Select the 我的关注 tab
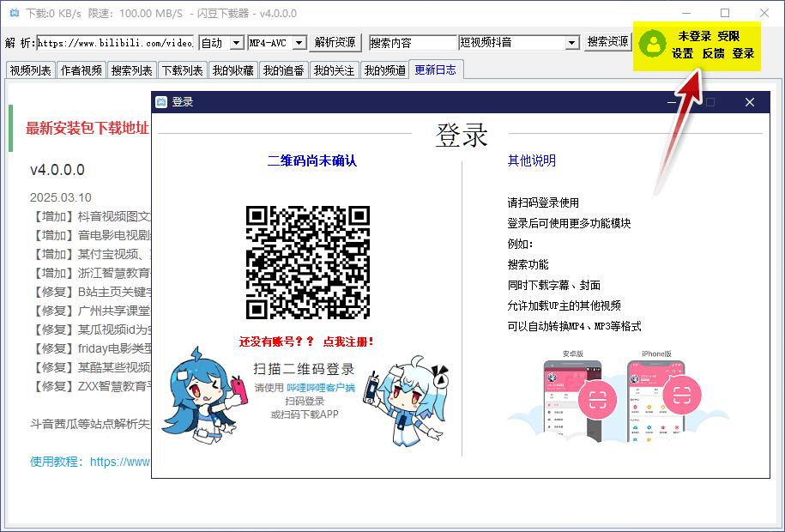 334,70
